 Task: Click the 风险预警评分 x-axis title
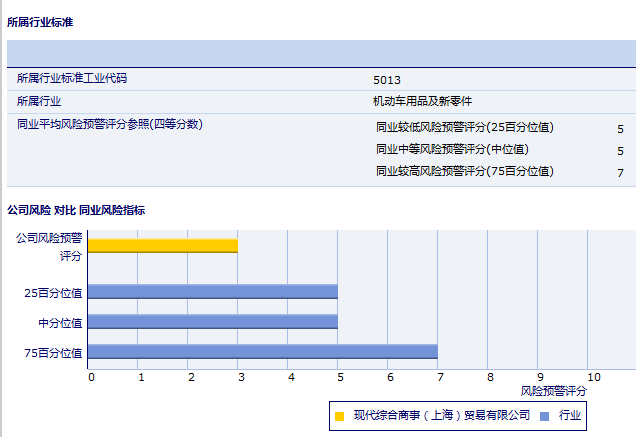tap(555, 391)
